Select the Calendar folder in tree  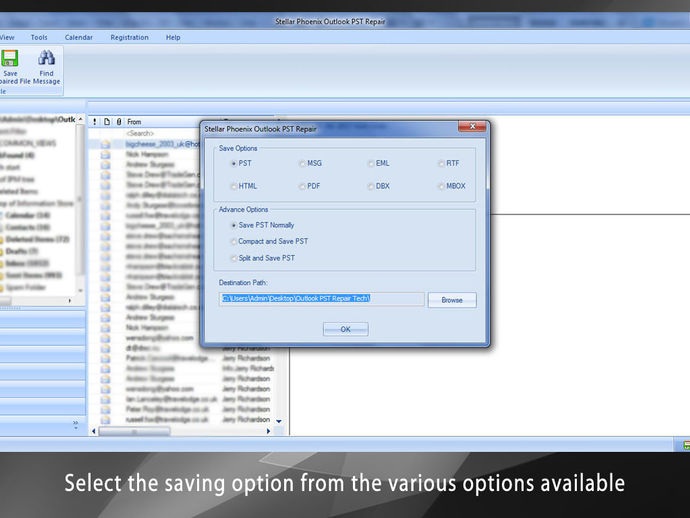pyautogui.click(x=28, y=215)
